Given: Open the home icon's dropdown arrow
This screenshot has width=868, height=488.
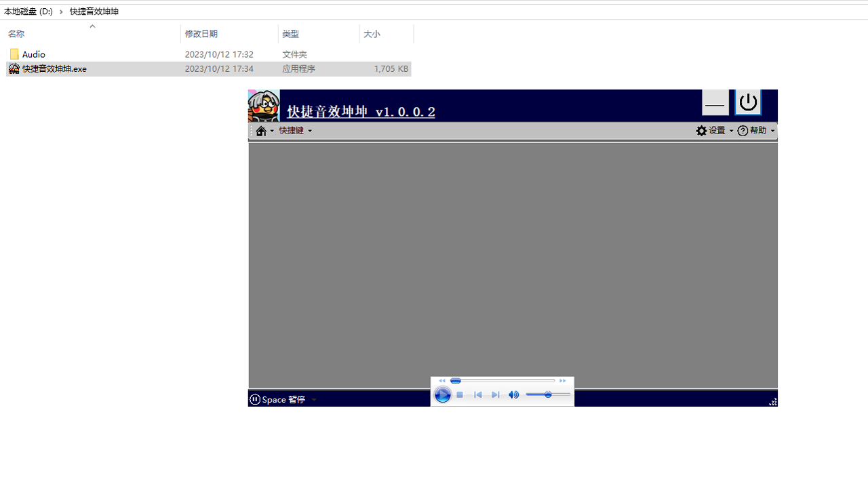Looking at the screenshot, I should coord(272,131).
